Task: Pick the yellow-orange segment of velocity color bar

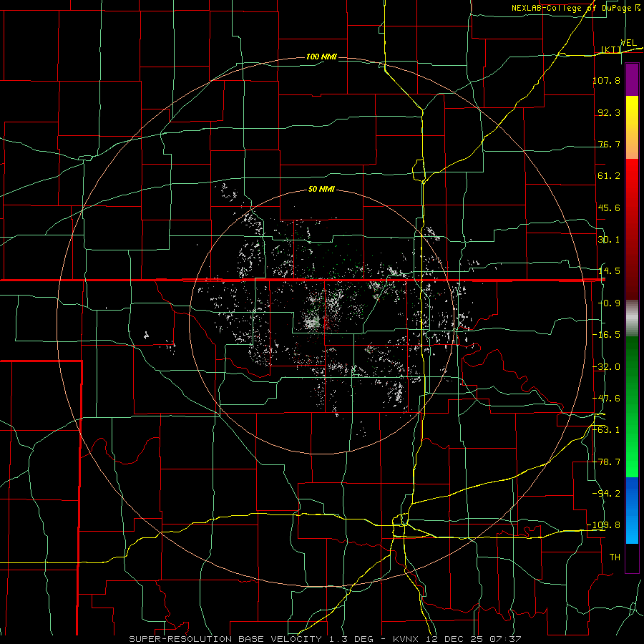Action: tap(632, 127)
